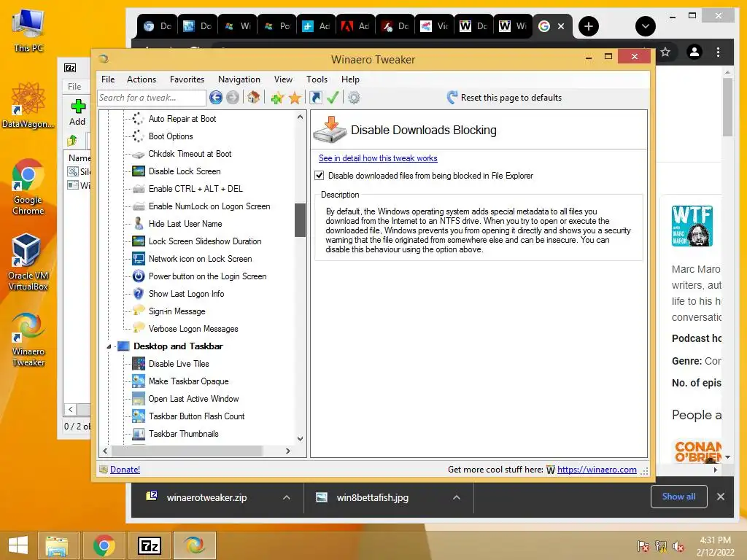Click the muted volume tray icon
The image size is (747, 560).
pos(678,546)
